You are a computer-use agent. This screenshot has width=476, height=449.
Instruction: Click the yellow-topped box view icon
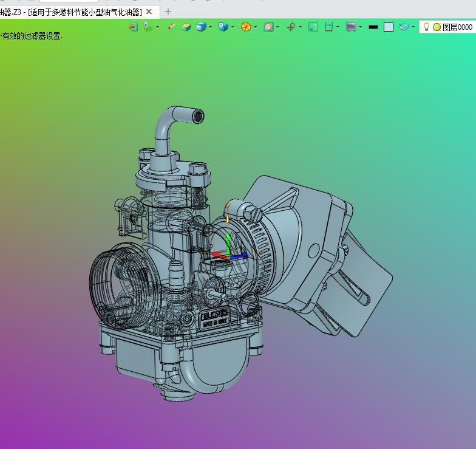click(x=186, y=27)
